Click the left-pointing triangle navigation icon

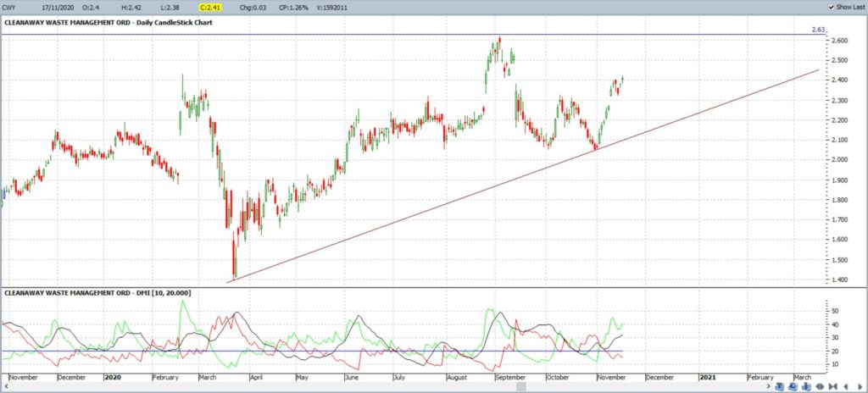846,386
